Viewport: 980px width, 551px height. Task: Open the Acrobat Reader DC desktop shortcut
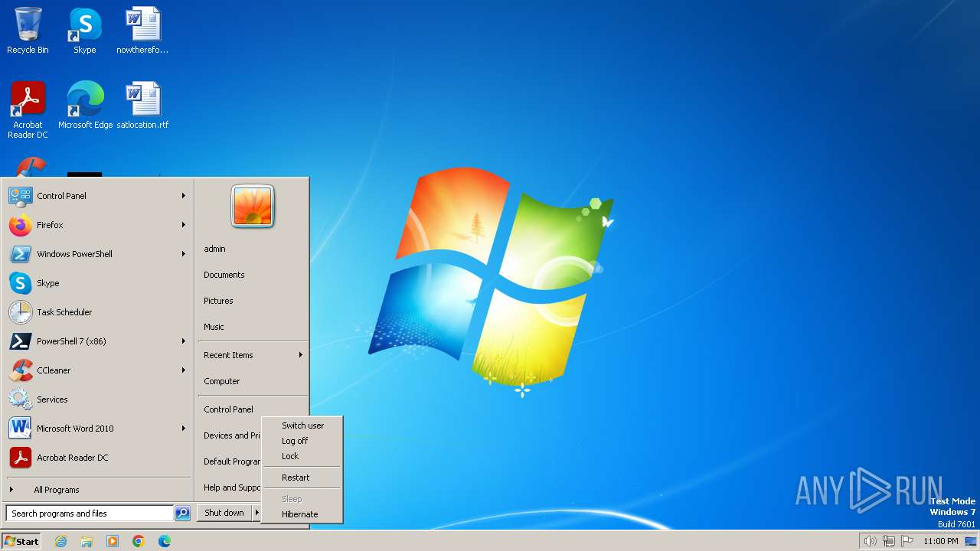point(28,109)
